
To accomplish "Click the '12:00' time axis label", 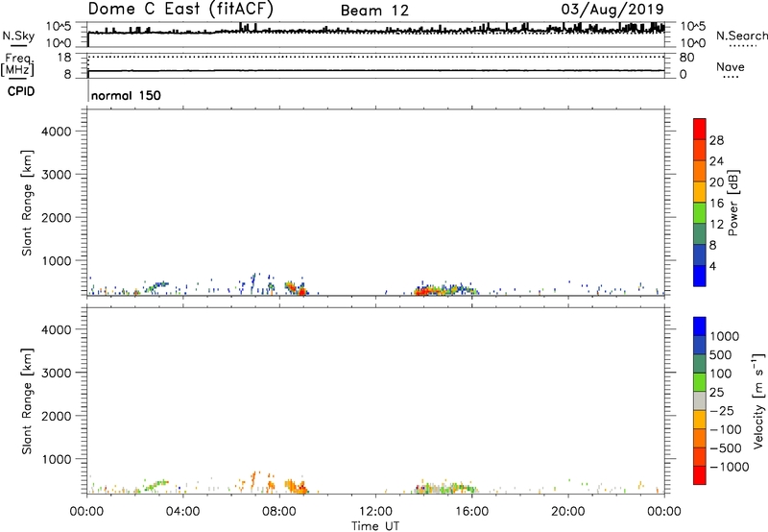I will 375,512.
